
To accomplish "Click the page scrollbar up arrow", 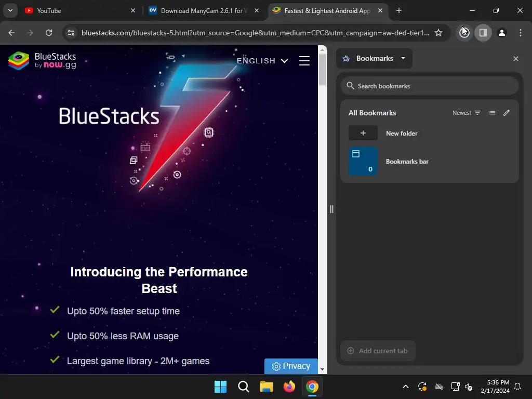I will (x=322, y=49).
